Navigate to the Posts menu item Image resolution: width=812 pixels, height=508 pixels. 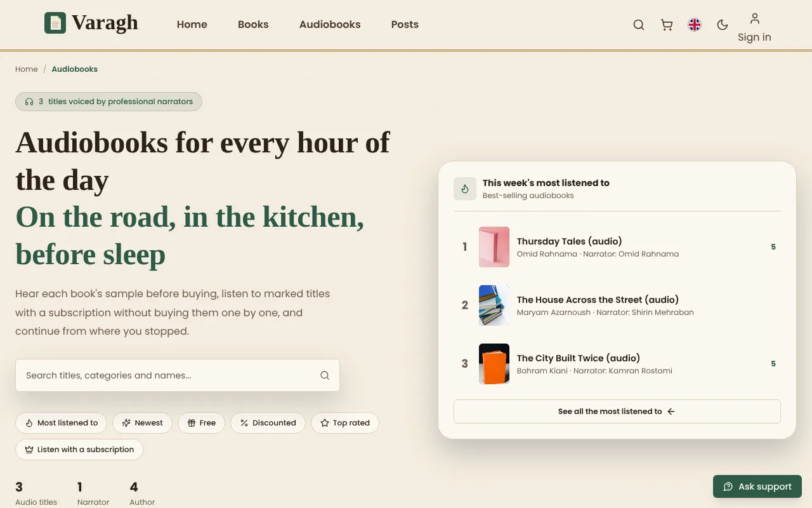(405, 25)
